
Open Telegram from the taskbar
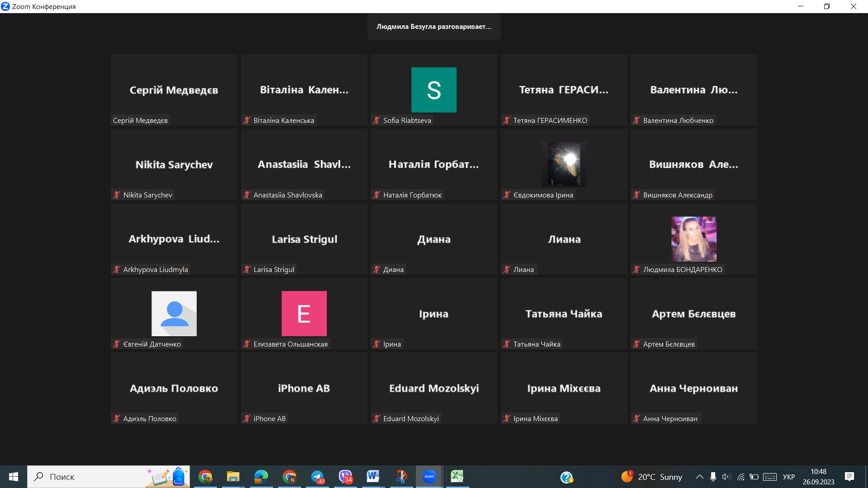pos(317,477)
